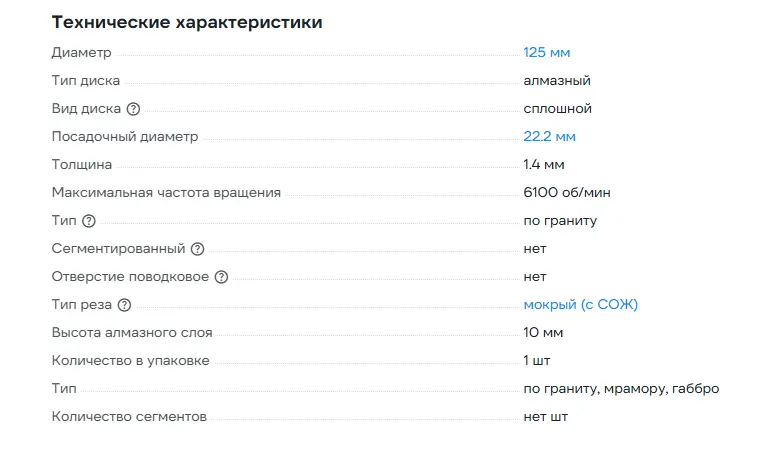Image resolution: width=784 pixels, height=466 pixels.
Task: Click the сплошной value
Action: pos(557,109)
